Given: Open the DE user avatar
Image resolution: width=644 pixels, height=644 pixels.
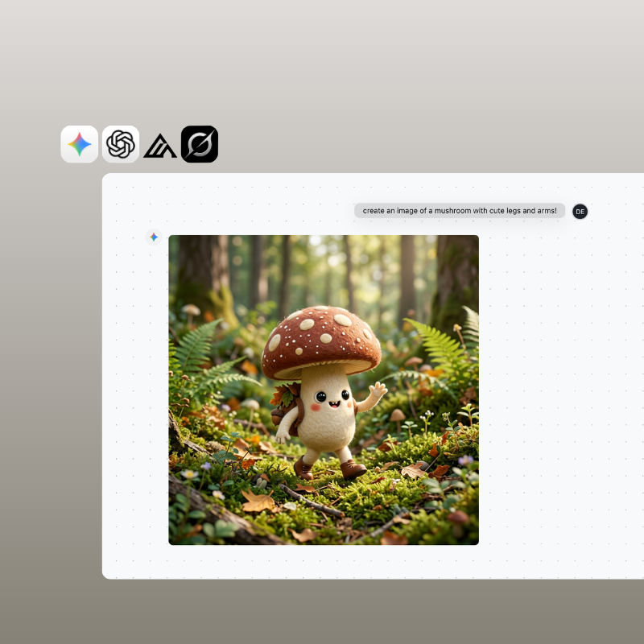Looking at the screenshot, I should click(580, 212).
